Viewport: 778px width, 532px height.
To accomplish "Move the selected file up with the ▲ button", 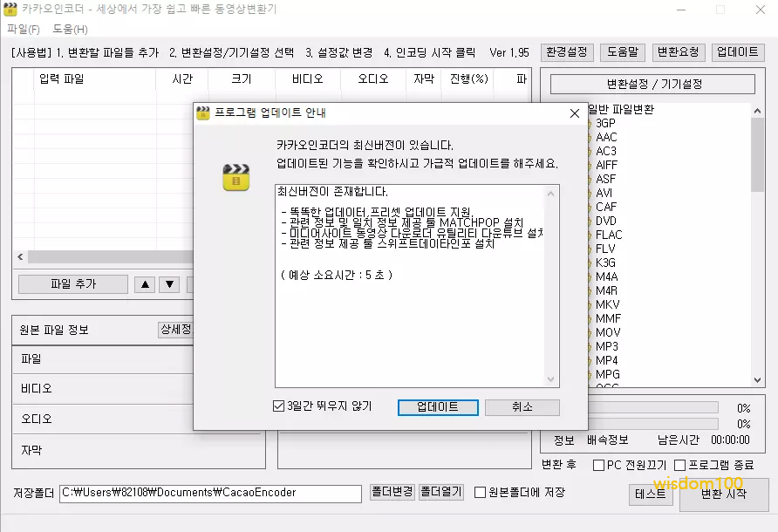I will 144,284.
